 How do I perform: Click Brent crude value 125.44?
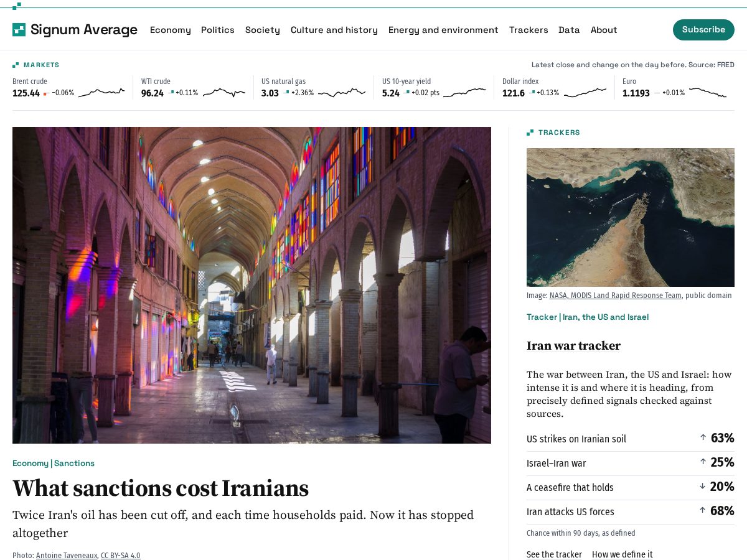coord(26,93)
